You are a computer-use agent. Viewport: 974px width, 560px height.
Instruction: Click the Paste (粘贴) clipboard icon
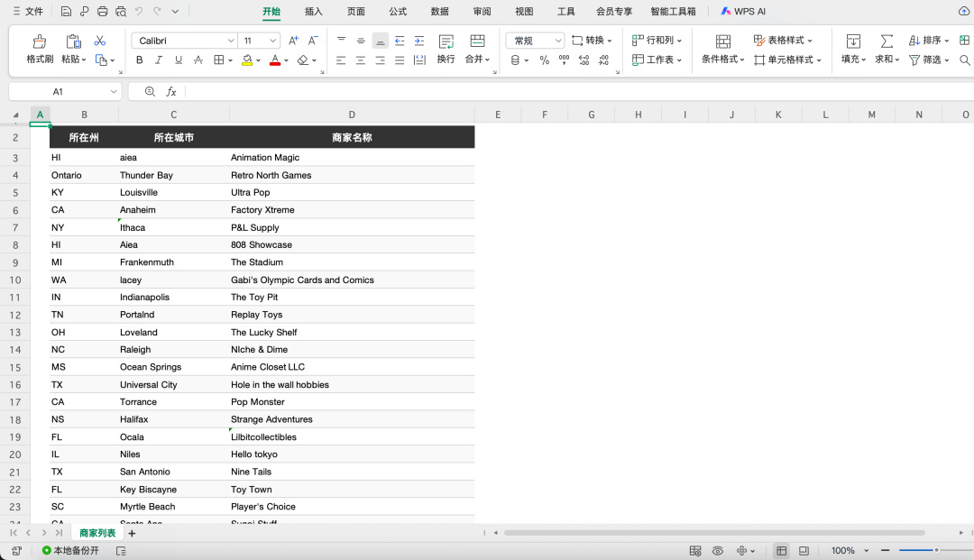(x=73, y=41)
